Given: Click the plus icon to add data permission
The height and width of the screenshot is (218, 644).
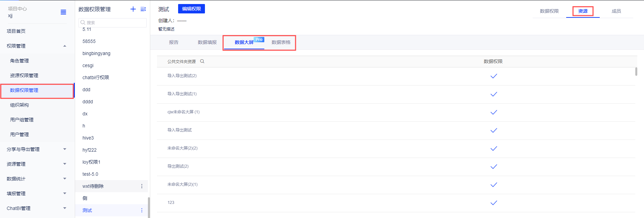Looking at the screenshot, I should [x=133, y=9].
